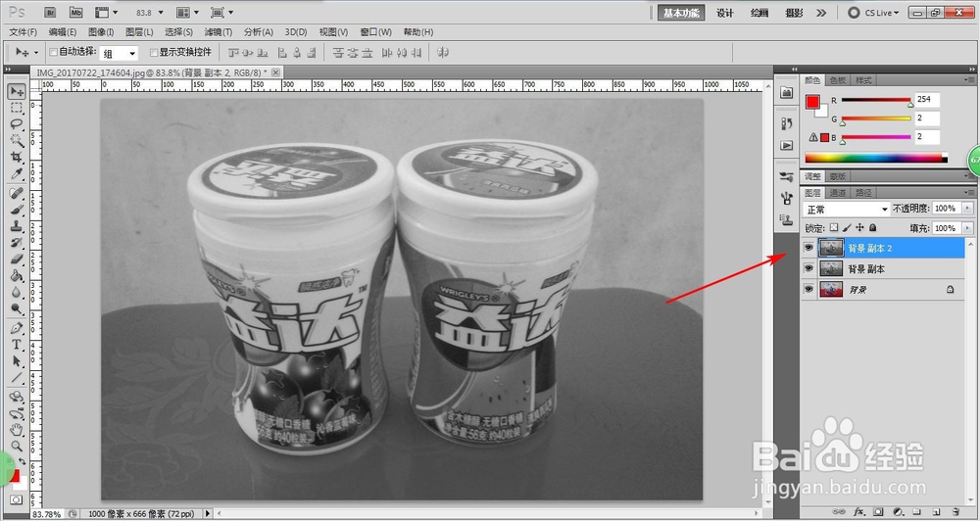Select the Quick Selection wand tool
Viewport: 980px width, 521px height.
coord(17,141)
